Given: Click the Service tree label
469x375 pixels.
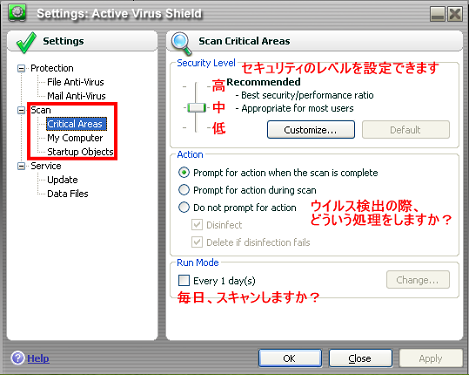Looking at the screenshot, I should coord(46,166).
